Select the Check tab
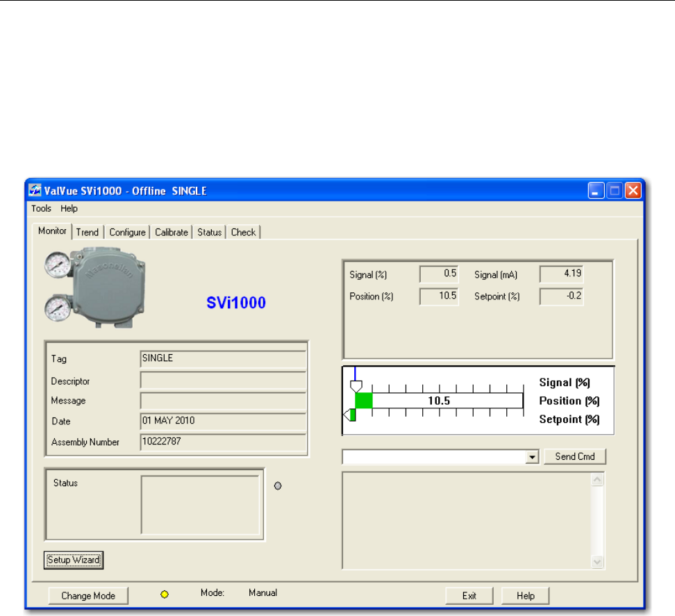 (x=243, y=232)
